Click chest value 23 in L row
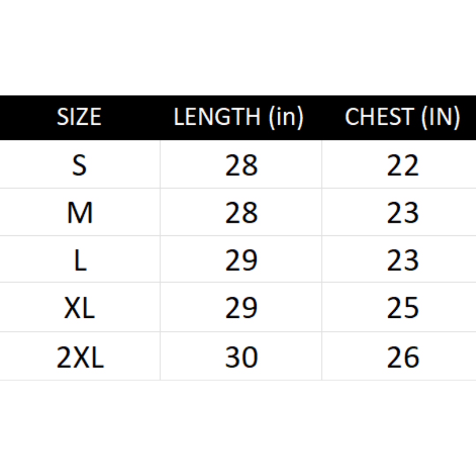Viewport: 476px width, 476px height. point(403,260)
